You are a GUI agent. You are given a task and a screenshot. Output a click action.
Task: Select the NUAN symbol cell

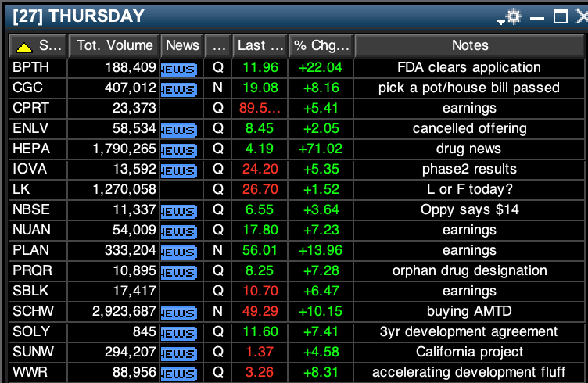click(x=38, y=230)
